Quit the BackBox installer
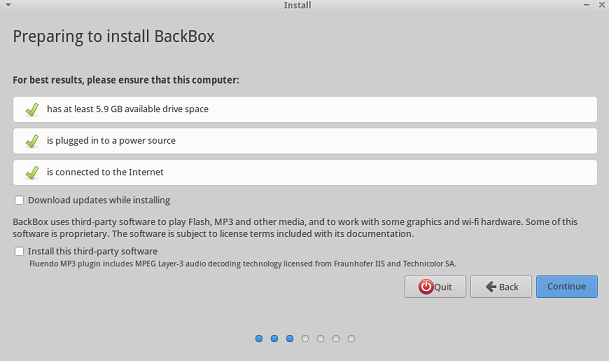This screenshot has height=361, width=609. (435, 287)
